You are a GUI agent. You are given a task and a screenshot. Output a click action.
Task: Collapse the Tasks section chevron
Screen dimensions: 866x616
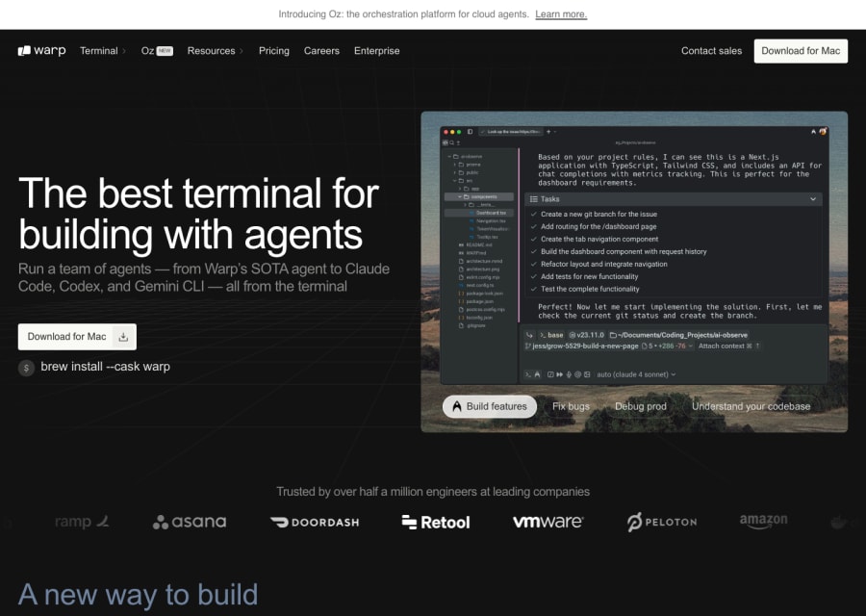[x=813, y=199]
